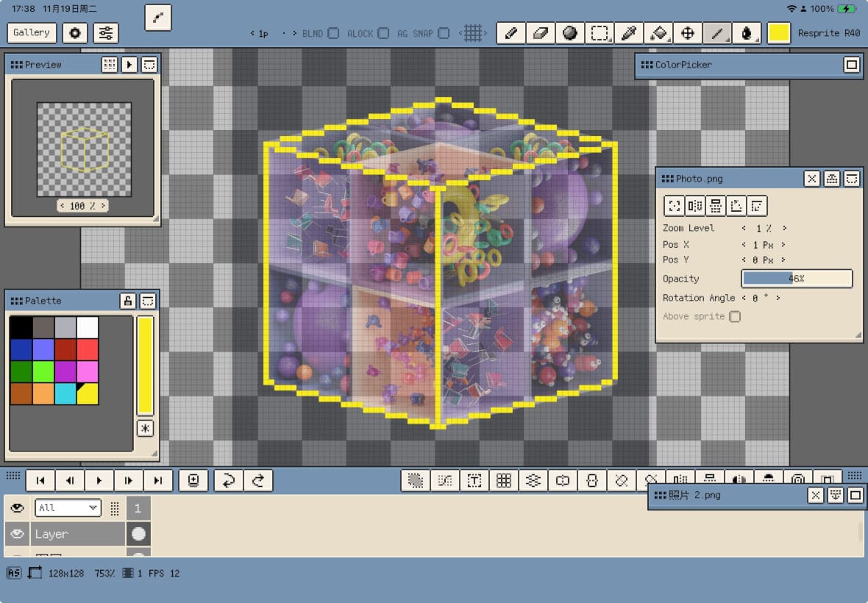Activate the rectangular Marquee selection tool
Screen dimensions: 868x603
pyautogui.click(x=600, y=32)
